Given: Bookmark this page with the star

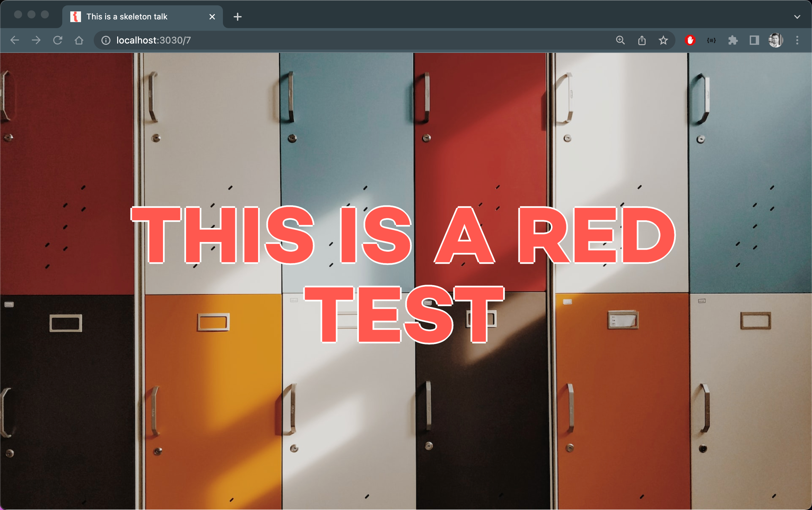Looking at the screenshot, I should pos(663,40).
